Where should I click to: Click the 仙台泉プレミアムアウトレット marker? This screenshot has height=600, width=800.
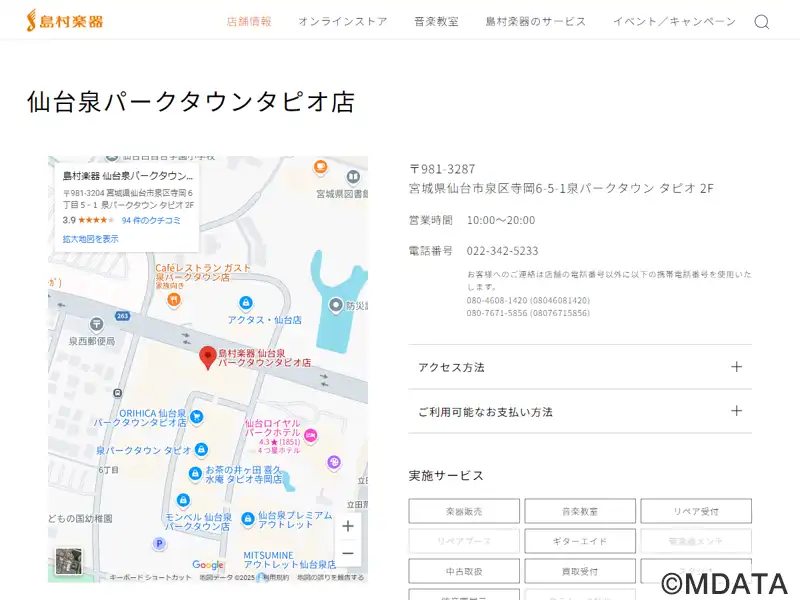pyautogui.click(x=248, y=519)
